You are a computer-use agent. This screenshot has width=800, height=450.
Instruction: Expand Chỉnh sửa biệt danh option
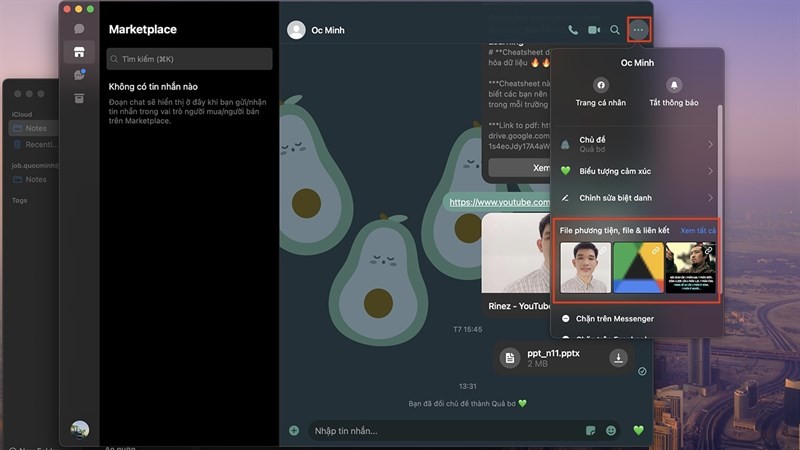637,198
